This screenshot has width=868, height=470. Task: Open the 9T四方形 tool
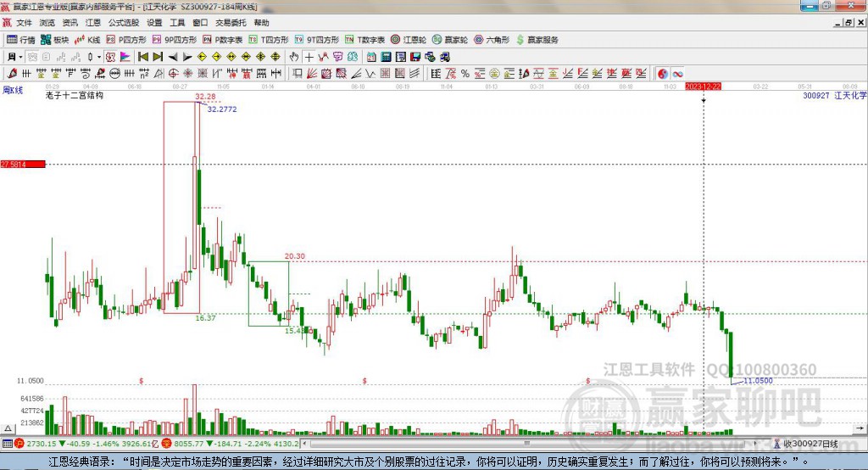tap(317, 40)
